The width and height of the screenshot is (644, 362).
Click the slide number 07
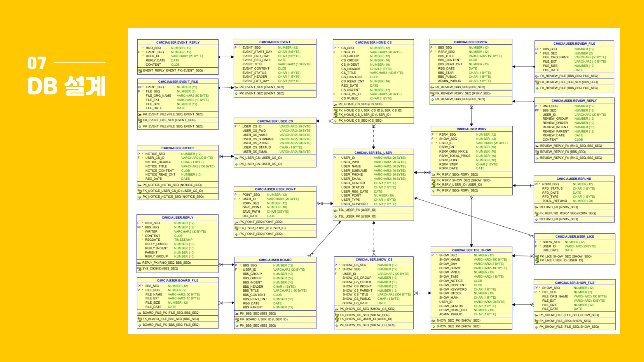[x=37, y=63]
